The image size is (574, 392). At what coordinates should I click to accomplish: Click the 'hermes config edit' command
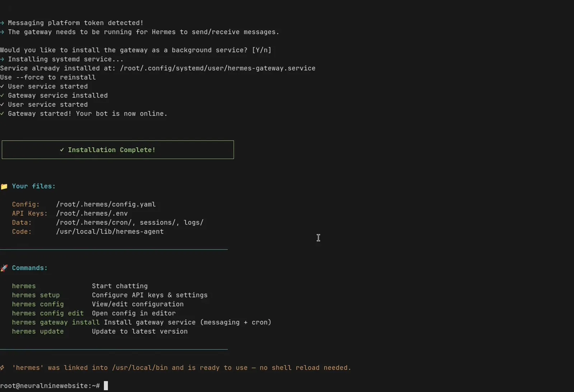tap(48, 313)
